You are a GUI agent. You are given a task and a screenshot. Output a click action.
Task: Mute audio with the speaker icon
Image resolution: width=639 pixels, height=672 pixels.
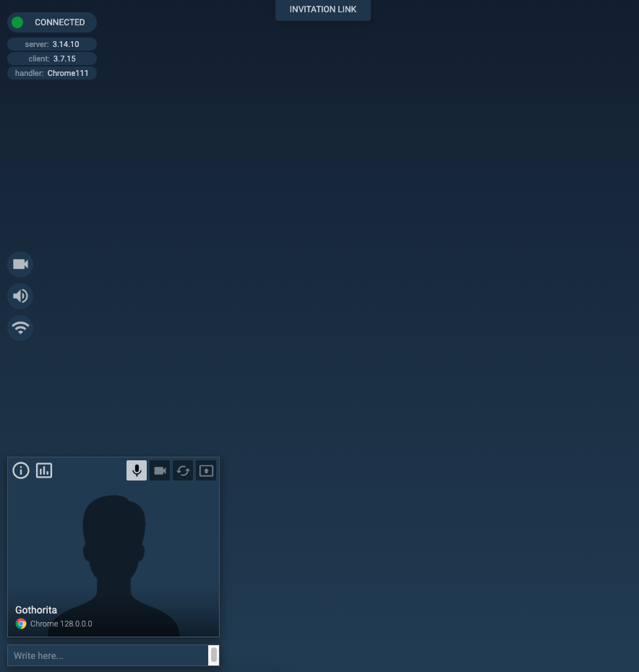(20, 296)
